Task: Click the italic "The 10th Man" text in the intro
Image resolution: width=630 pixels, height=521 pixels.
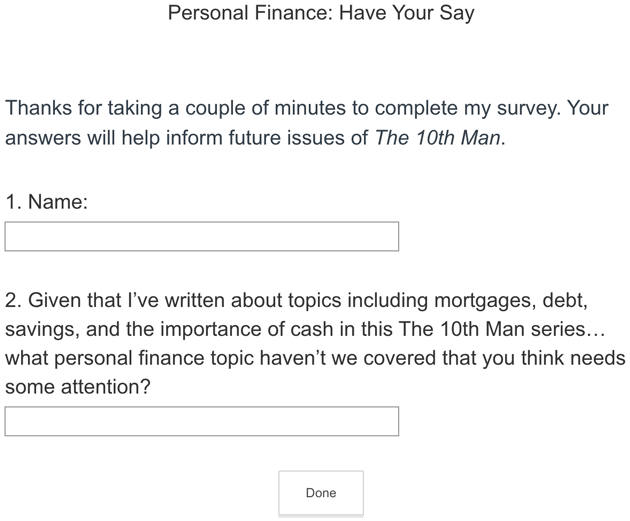Action: pyautogui.click(x=438, y=138)
